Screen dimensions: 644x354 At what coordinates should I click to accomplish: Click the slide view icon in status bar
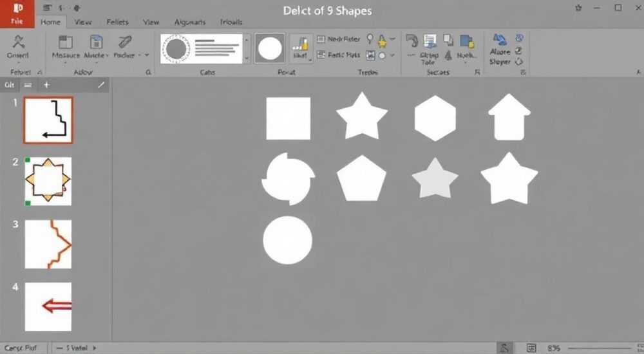point(531,348)
